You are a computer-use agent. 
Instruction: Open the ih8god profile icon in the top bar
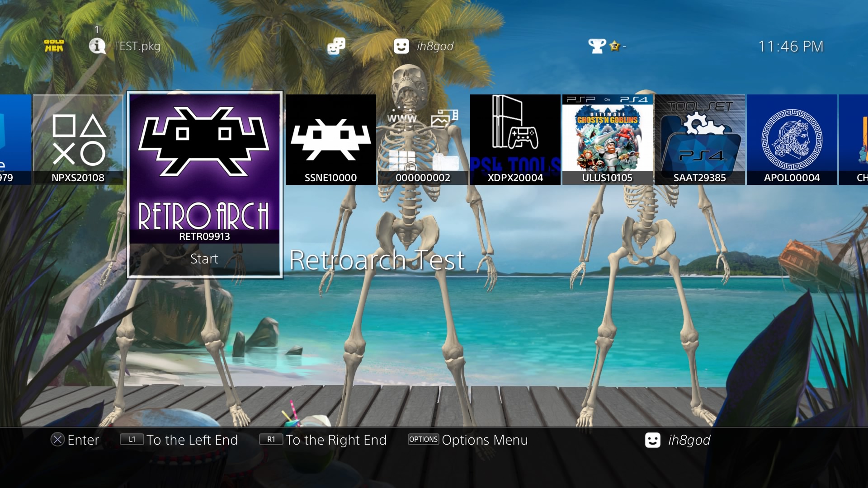coord(401,46)
